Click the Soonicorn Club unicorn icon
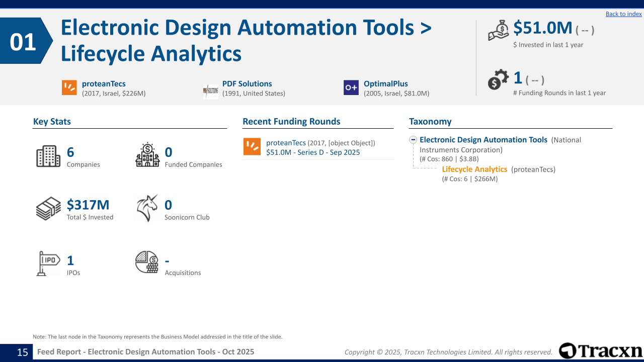This screenshot has width=644, height=362. (x=147, y=207)
